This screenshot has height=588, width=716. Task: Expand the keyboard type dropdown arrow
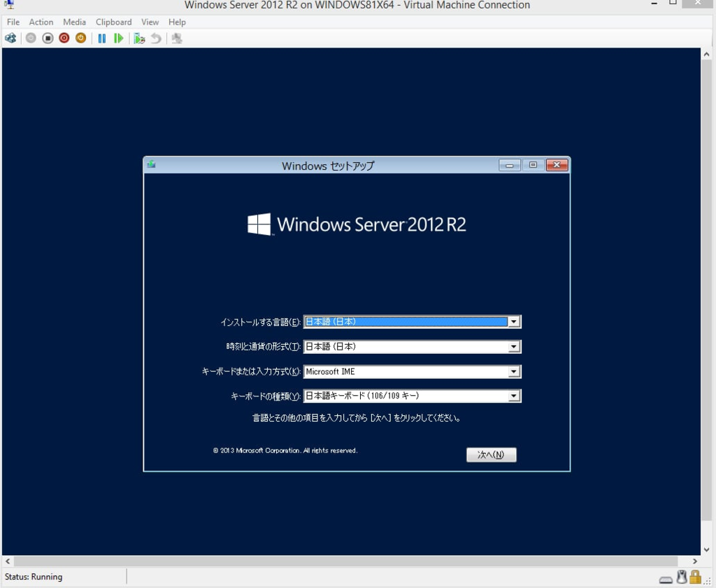pyautogui.click(x=514, y=396)
